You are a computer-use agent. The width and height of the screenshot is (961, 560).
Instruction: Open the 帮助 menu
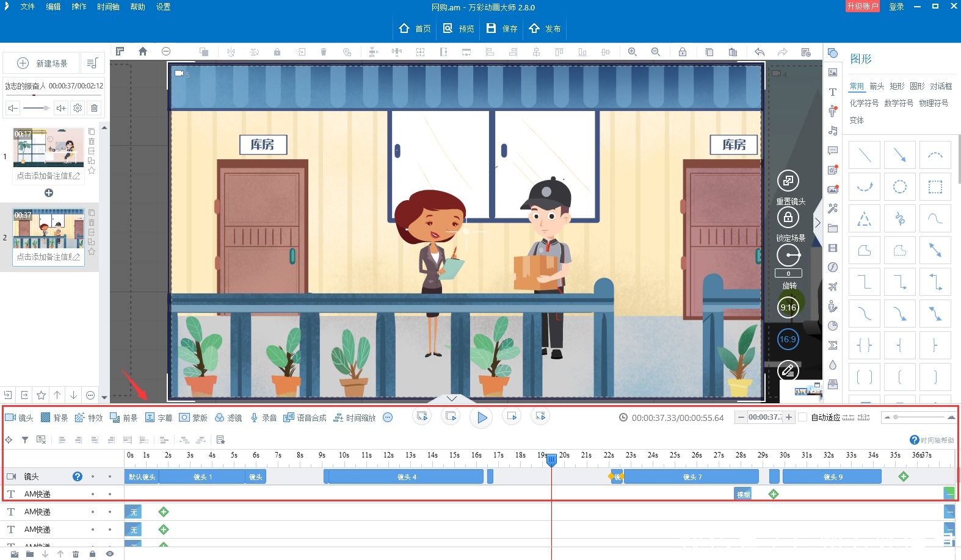click(137, 7)
